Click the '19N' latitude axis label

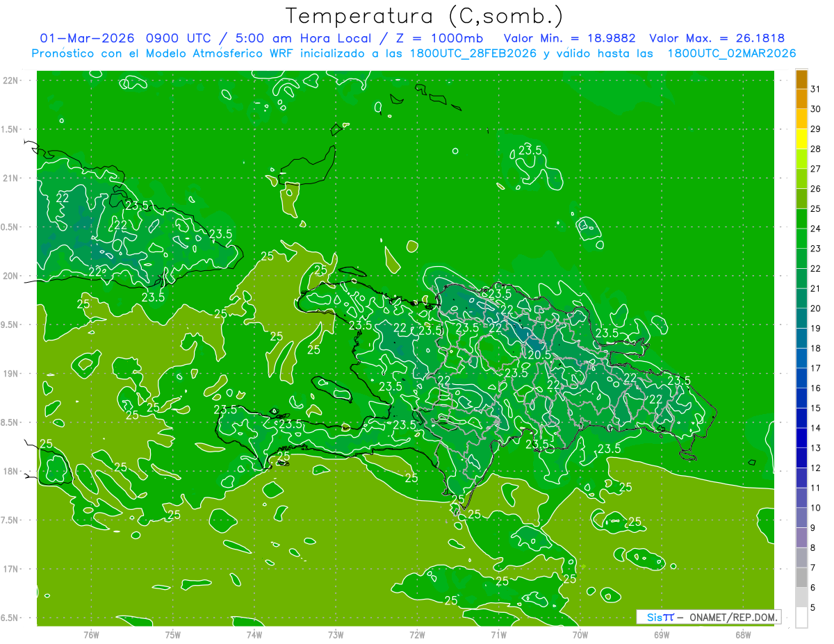pos(10,374)
